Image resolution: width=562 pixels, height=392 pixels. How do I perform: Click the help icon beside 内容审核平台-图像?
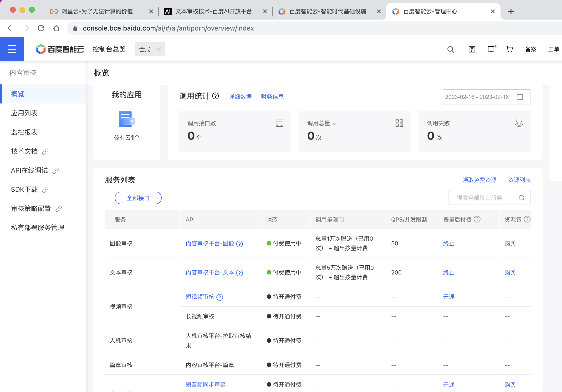tap(240, 244)
